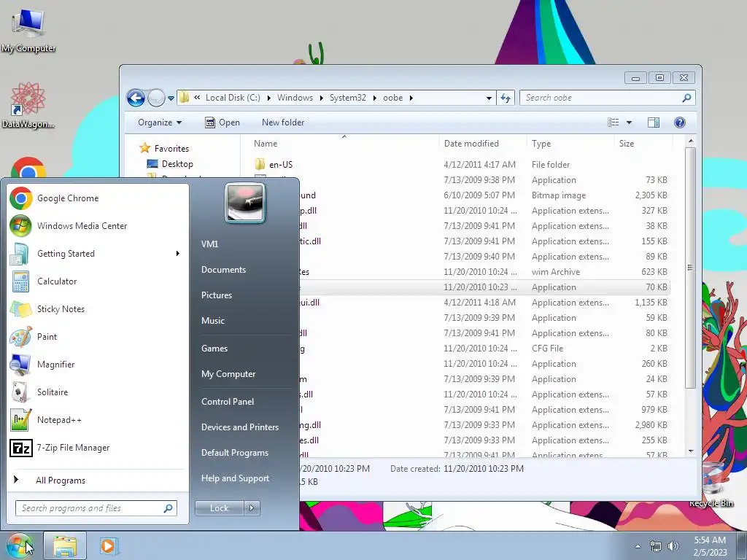747x560 pixels.
Task: Open the recent pages dropdown arrow
Action: [x=171, y=98]
